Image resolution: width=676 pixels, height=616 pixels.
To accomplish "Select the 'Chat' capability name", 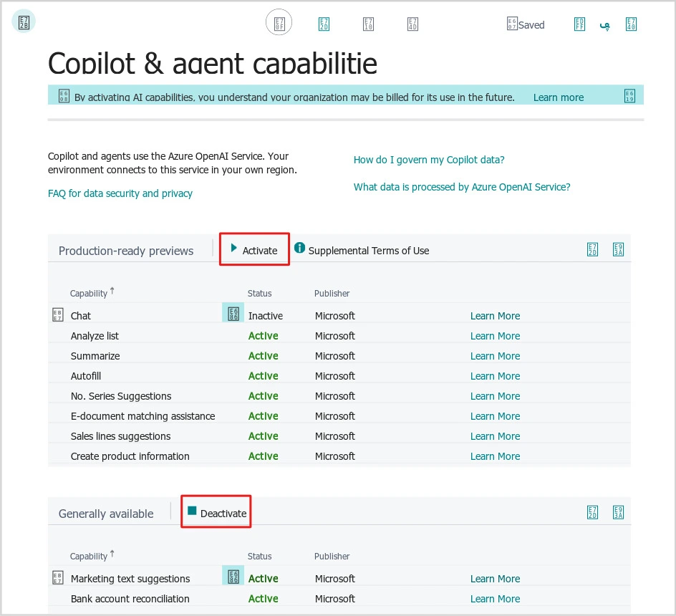I will click(x=81, y=316).
